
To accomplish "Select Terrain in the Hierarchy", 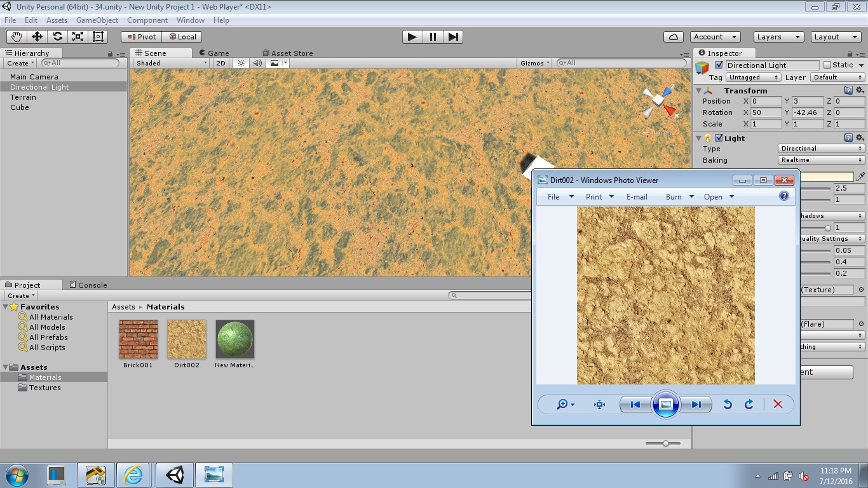I will tap(23, 97).
